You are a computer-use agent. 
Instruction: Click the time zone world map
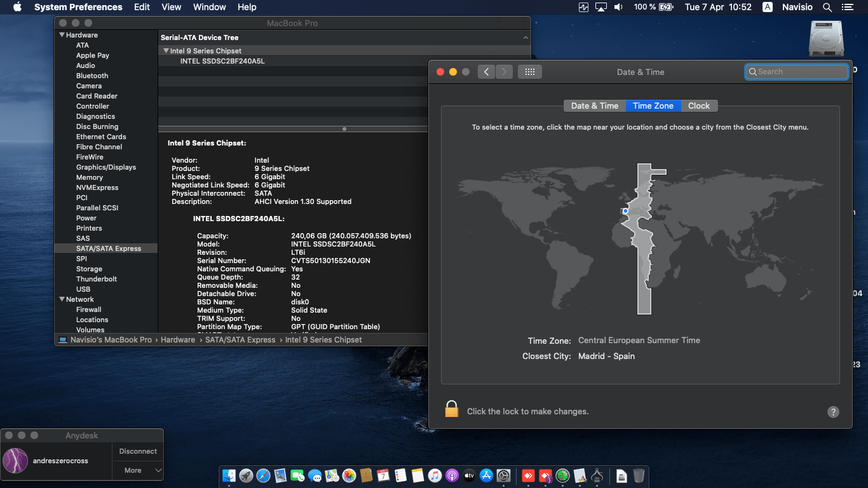pyautogui.click(x=641, y=238)
